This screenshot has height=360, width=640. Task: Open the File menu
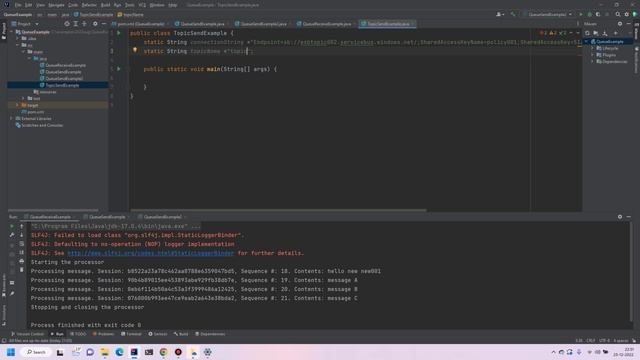(18, 5)
